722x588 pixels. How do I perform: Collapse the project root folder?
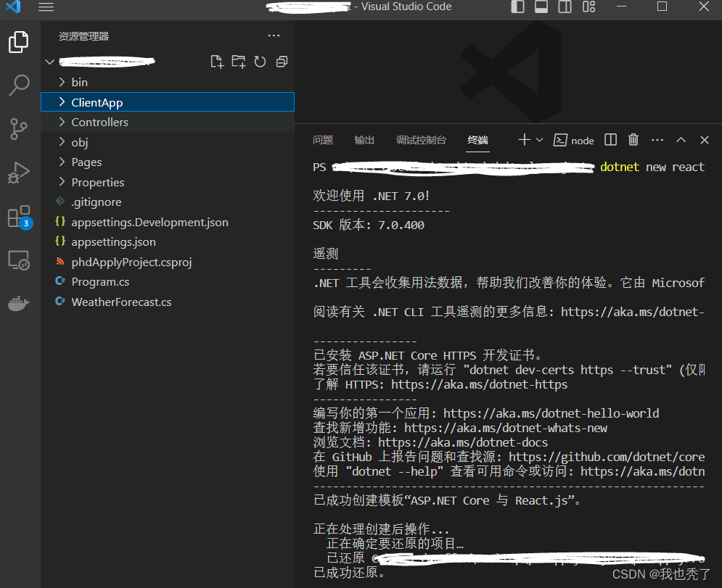tap(50, 62)
